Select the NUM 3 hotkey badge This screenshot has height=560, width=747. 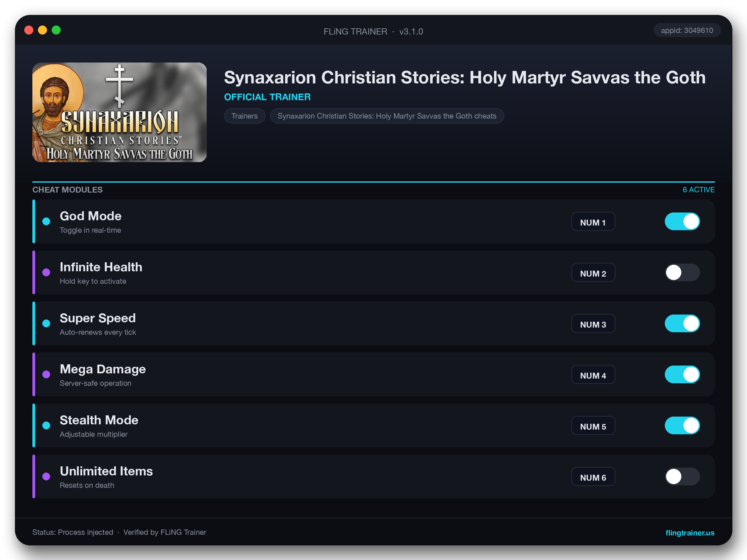(593, 323)
